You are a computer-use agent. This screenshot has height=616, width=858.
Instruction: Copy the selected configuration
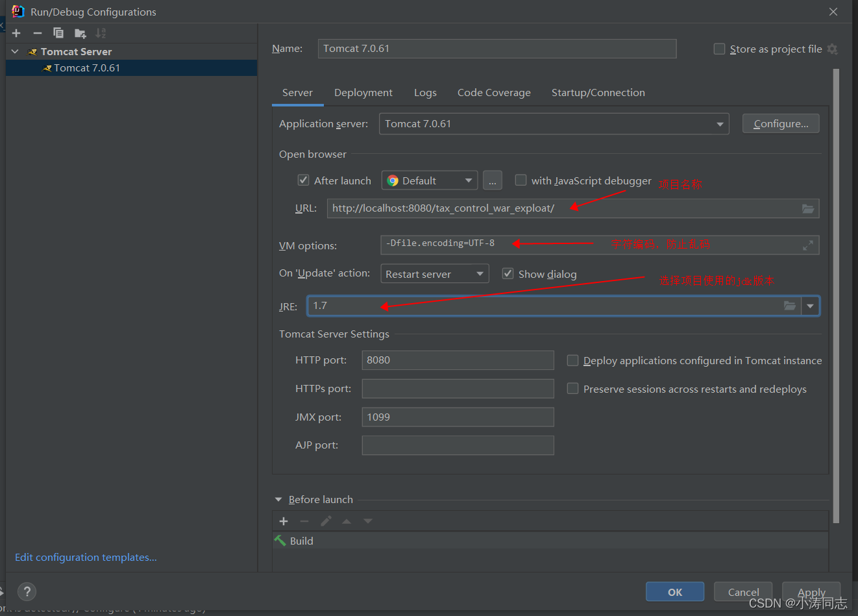click(x=58, y=33)
